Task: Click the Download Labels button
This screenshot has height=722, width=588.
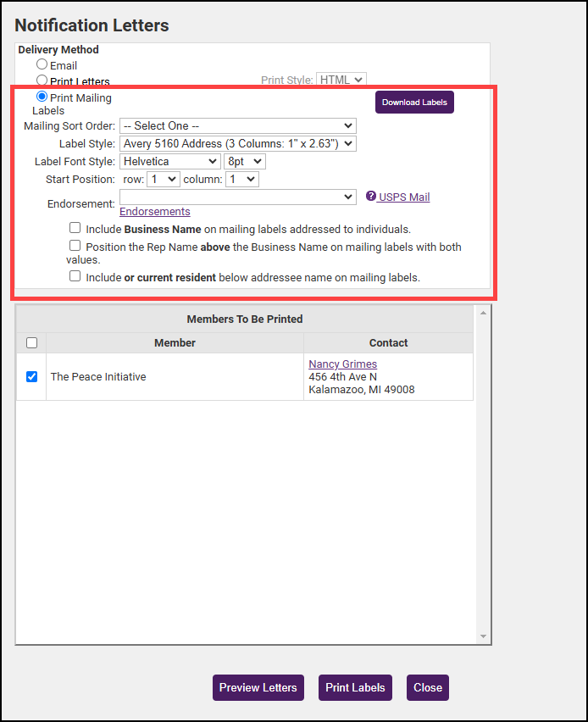Action: 414,103
